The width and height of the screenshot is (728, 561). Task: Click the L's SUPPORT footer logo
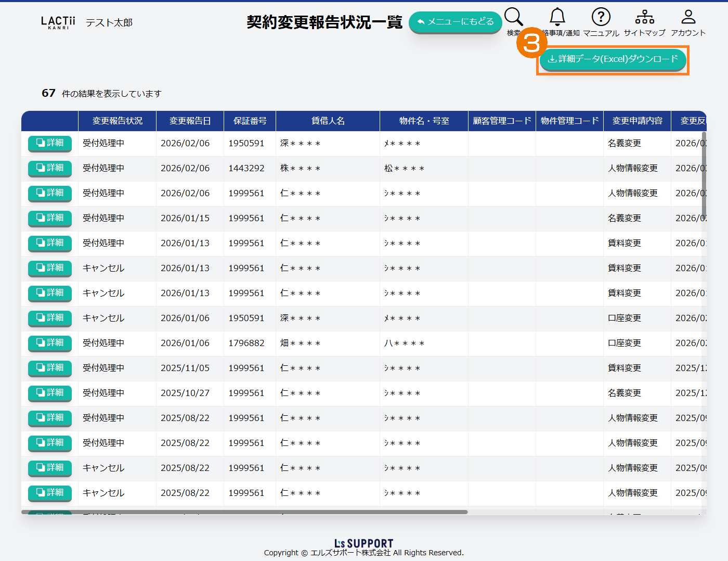[364, 543]
